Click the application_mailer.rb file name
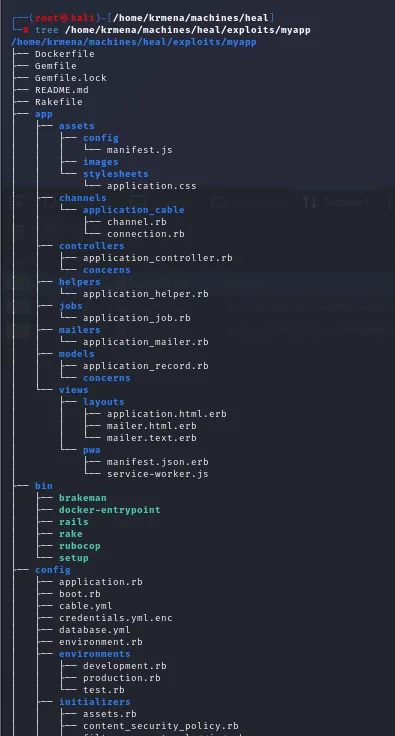395x736 pixels. pyautogui.click(x=146, y=342)
